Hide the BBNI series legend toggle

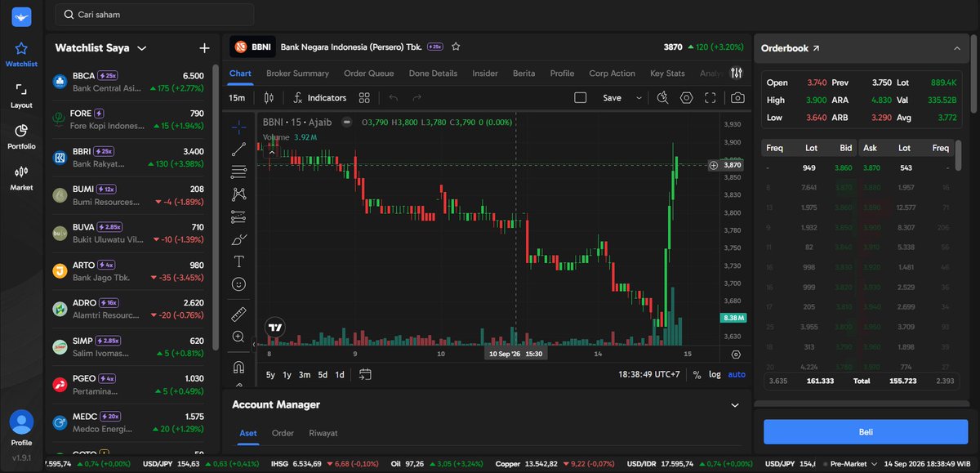click(x=346, y=122)
